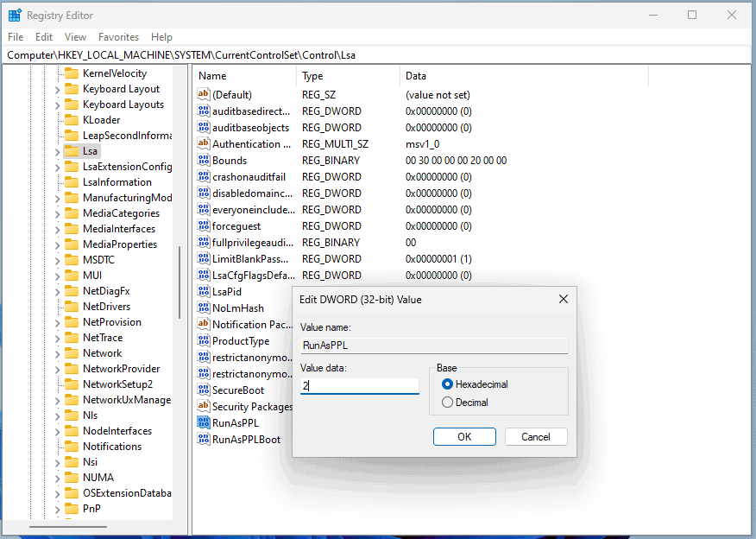
Task: Select the Decimal base option
Action: [x=447, y=403]
